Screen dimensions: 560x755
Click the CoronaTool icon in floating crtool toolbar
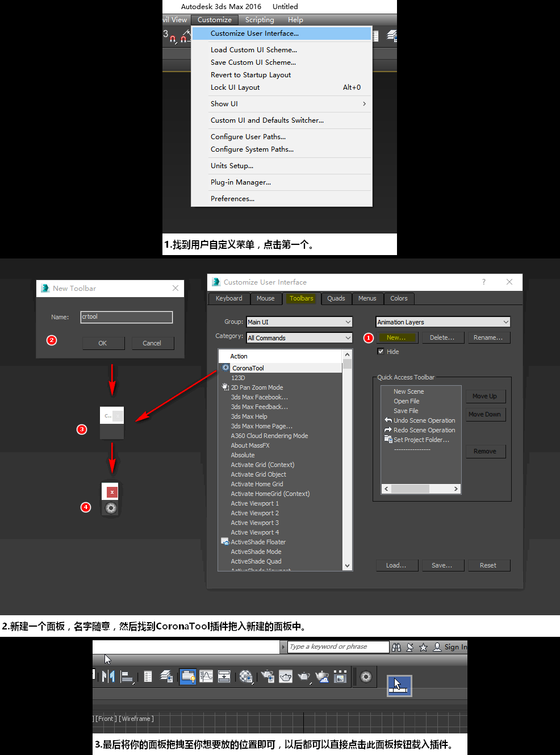pyautogui.click(x=111, y=508)
